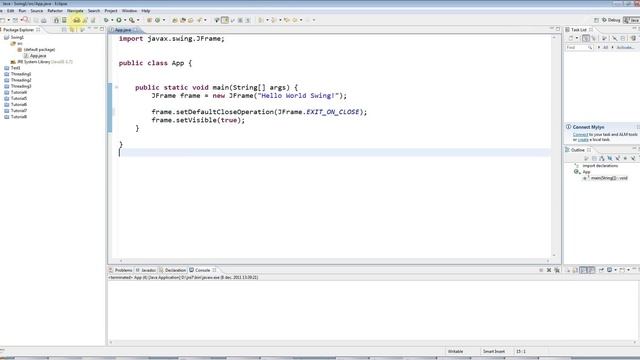Select the Tutorial6 project
This screenshot has width=640, height=360.
pyautogui.click(x=16, y=104)
